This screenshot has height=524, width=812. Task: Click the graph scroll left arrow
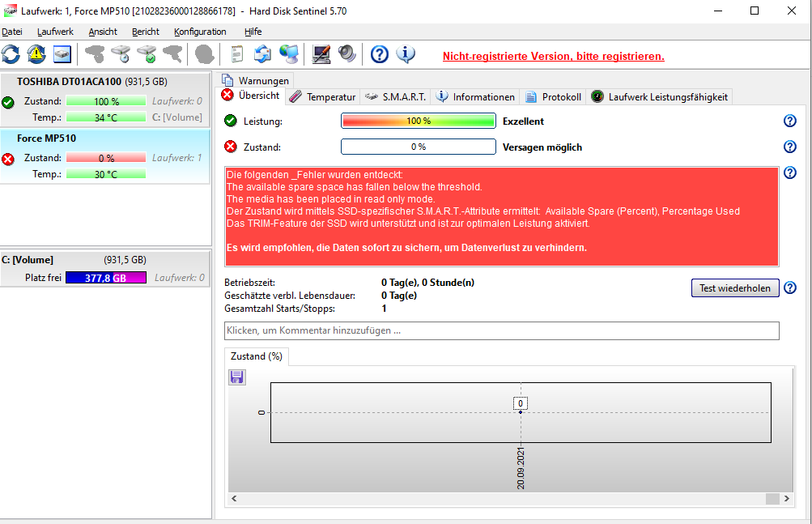point(234,499)
